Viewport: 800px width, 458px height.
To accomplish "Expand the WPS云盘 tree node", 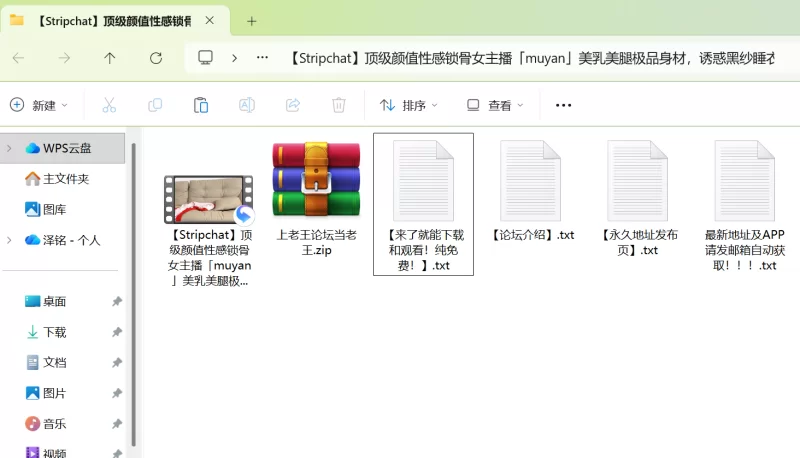I will [9, 148].
